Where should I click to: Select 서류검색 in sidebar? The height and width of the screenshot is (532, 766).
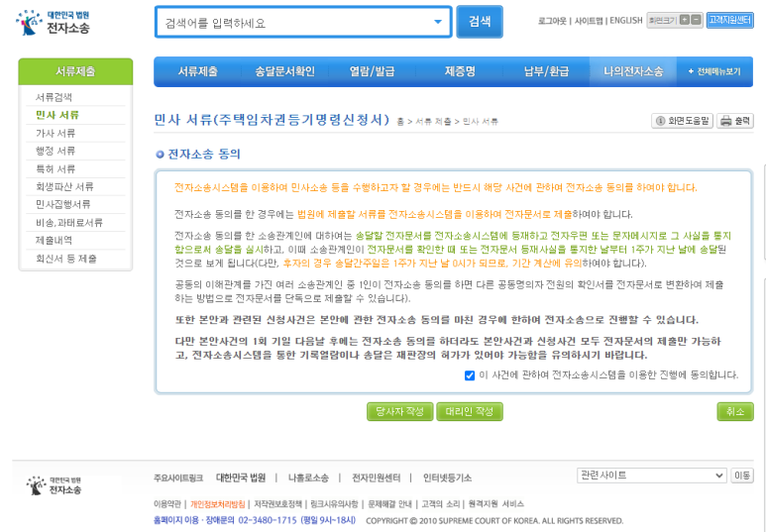coord(54,97)
